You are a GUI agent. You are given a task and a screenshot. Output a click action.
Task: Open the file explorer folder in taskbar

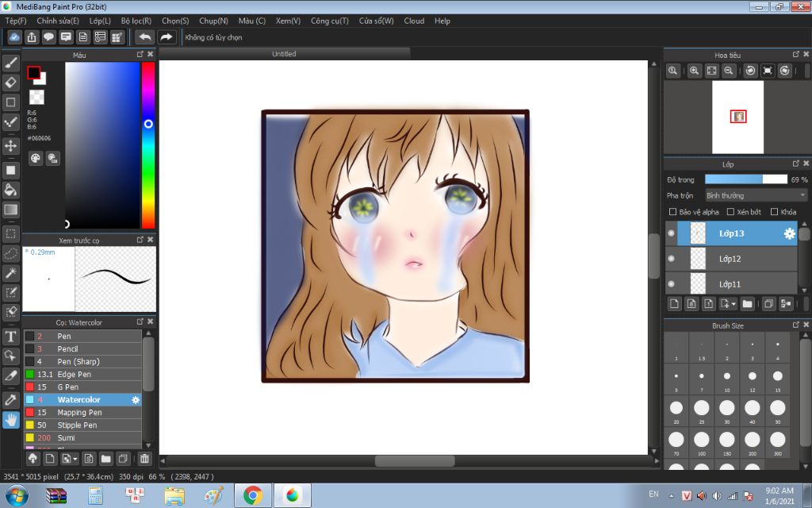coord(174,496)
